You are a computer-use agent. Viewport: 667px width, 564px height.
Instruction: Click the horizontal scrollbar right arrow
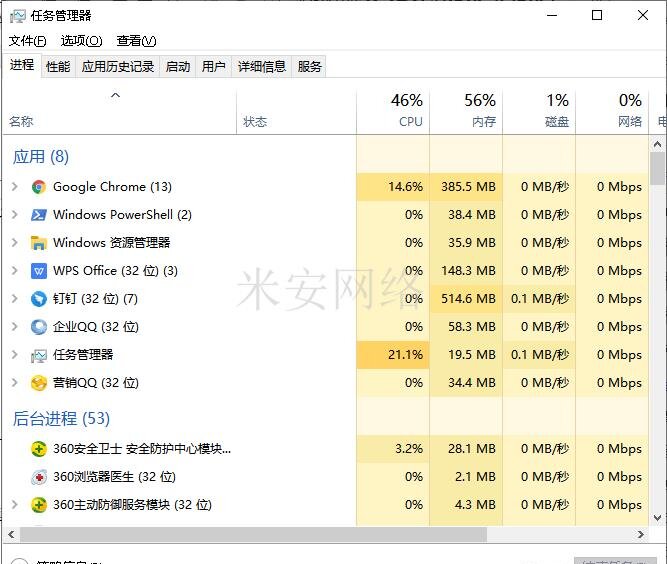click(641, 535)
